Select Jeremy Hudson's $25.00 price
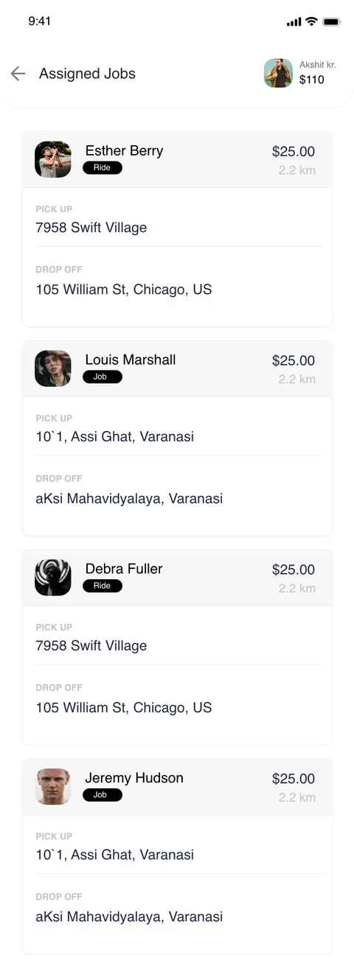 (x=294, y=779)
